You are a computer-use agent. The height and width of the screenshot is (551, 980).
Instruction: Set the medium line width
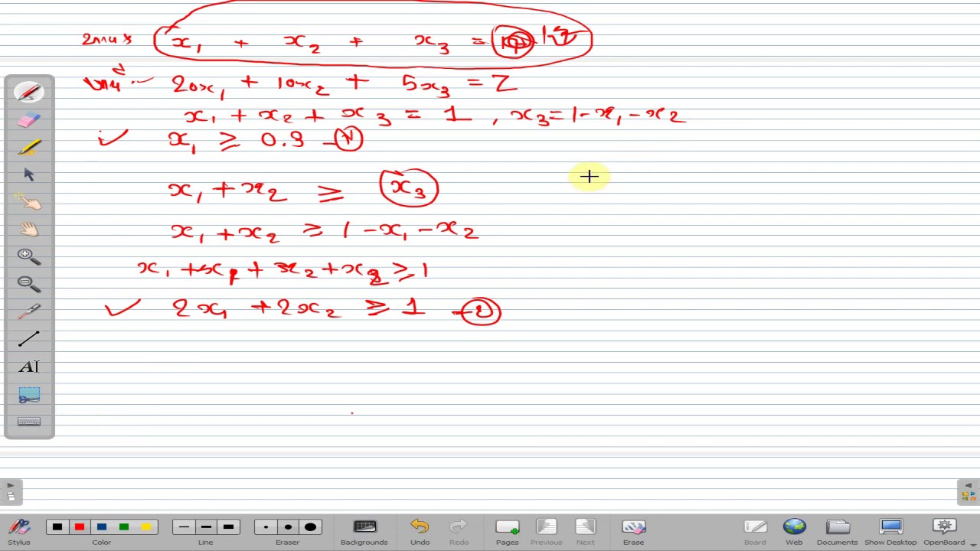pyautogui.click(x=206, y=527)
